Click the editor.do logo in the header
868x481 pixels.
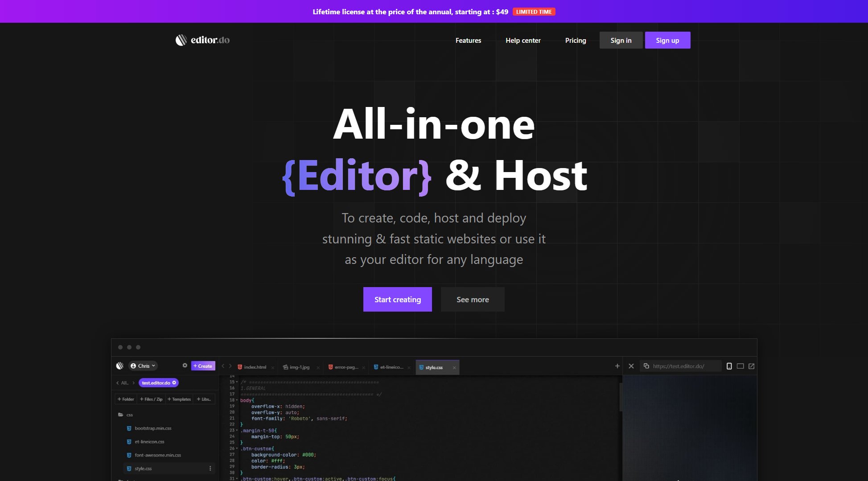click(202, 40)
